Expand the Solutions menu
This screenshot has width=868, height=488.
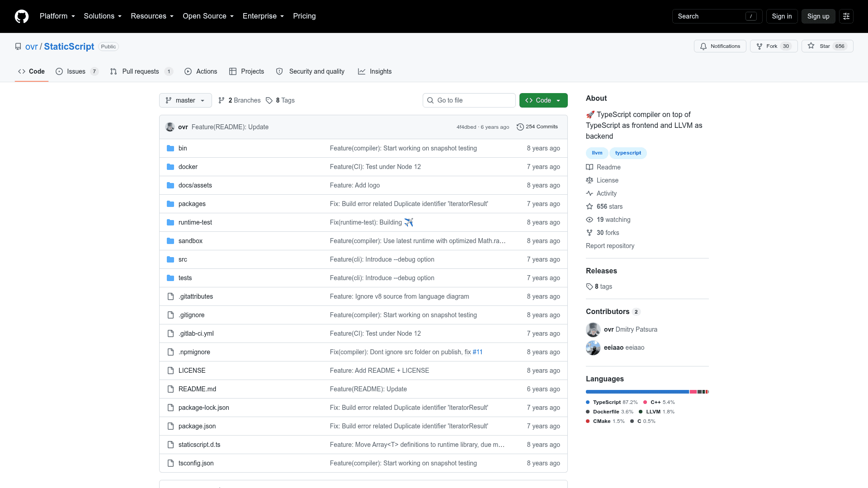click(103, 16)
